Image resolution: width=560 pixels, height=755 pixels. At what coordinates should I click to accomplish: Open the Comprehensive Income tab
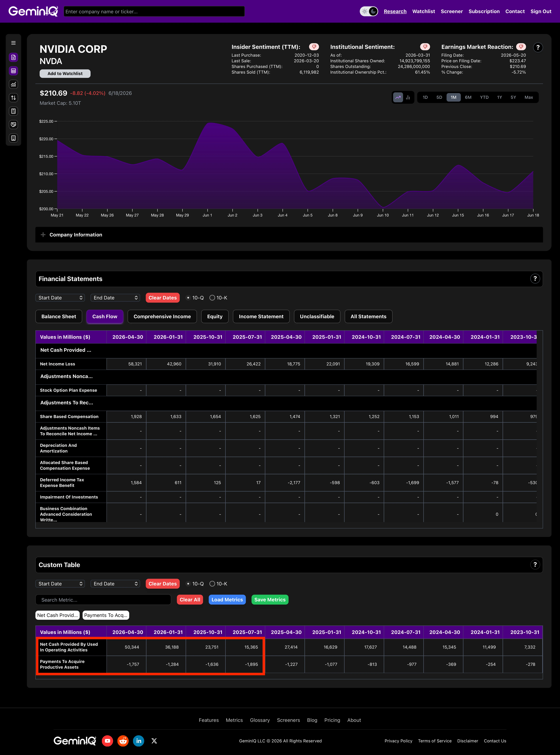(x=162, y=316)
